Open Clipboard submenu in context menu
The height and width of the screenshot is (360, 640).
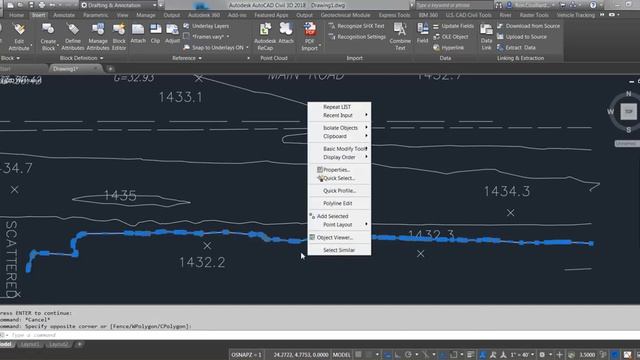(x=339, y=136)
